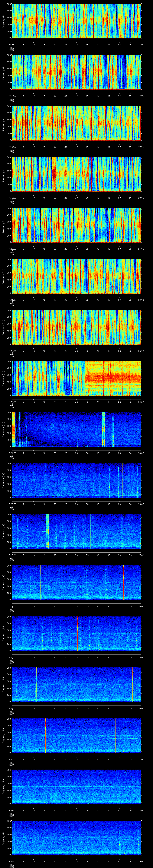Click the 7:16:00 start time label
This screenshot has height=868, width=153.
point(12,44)
